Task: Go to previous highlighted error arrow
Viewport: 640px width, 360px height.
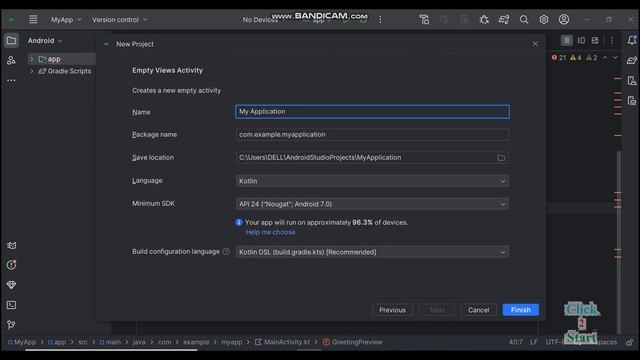Action: (x=605, y=58)
